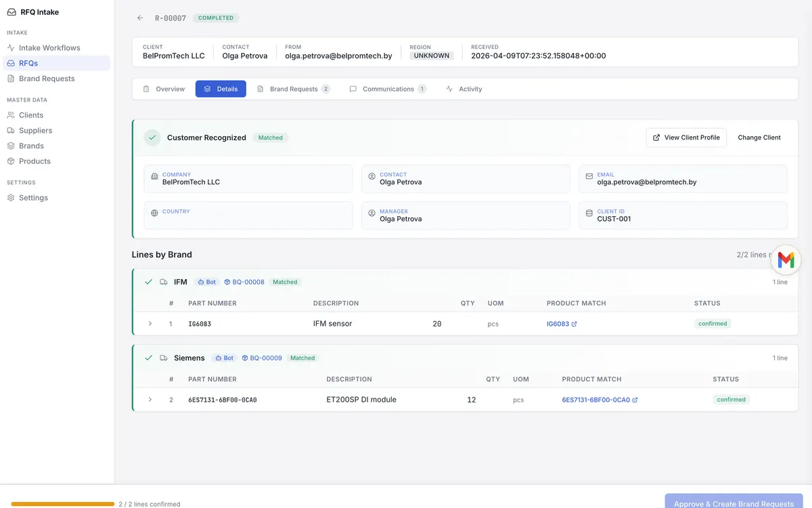Click the check mark beside IFM brand
812x508 pixels.
pos(148,282)
